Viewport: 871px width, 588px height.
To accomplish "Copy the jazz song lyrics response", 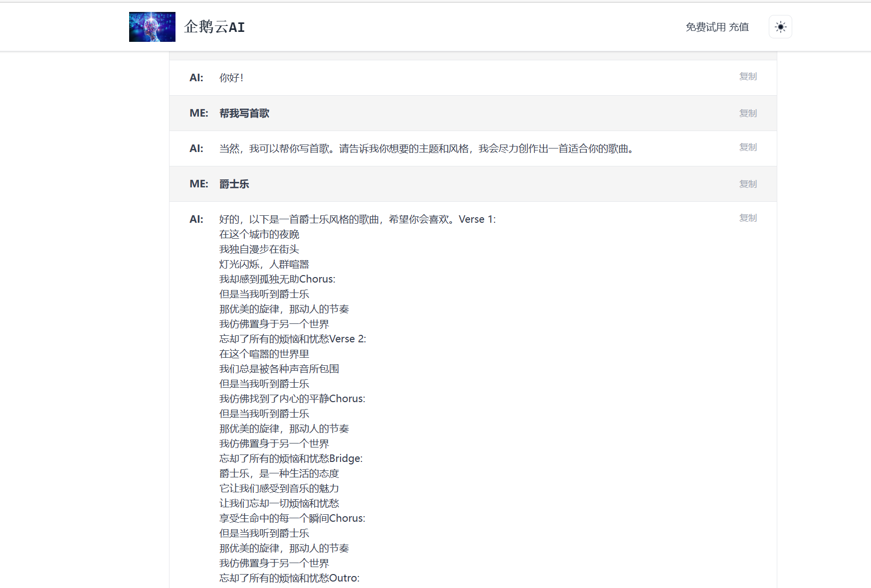I will [x=747, y=218].
